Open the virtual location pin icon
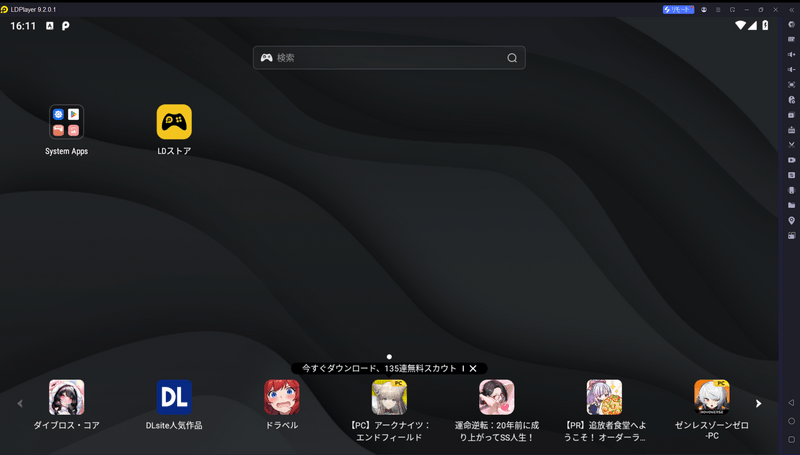The height and width of the screenshot is (455, 800). click(x=791, y=220)
